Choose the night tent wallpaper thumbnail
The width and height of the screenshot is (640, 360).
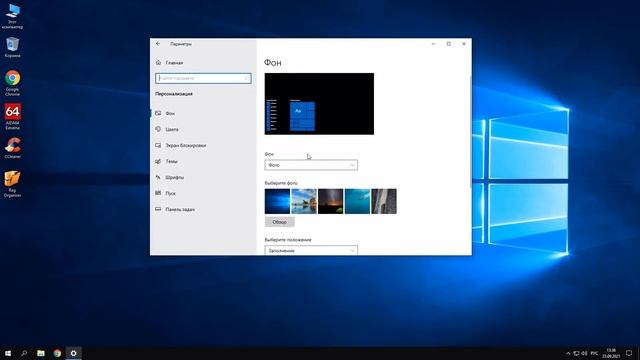(x=331, y=201)
